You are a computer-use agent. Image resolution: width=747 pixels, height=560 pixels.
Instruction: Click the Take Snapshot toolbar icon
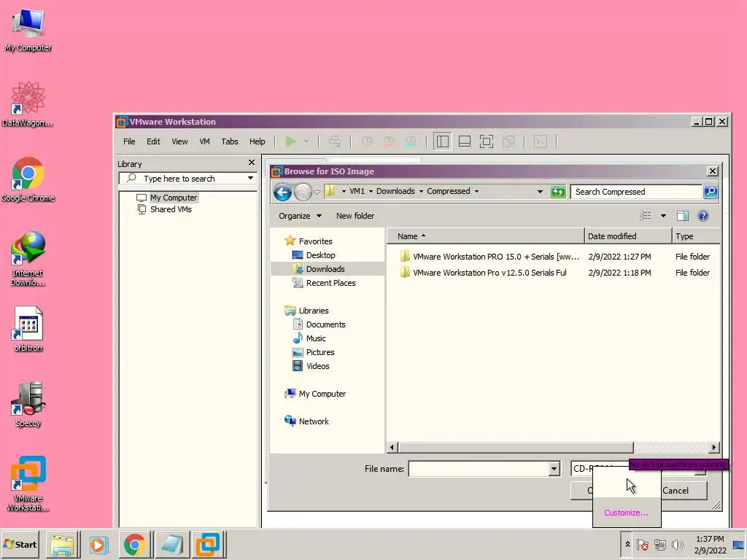pyautogui.click(x=367, y=141)
